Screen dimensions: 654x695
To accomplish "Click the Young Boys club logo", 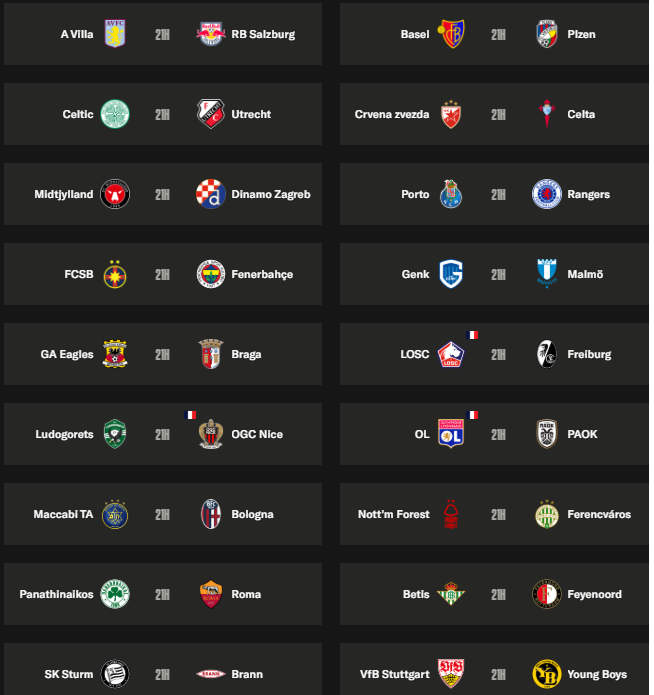I will 547,674.
